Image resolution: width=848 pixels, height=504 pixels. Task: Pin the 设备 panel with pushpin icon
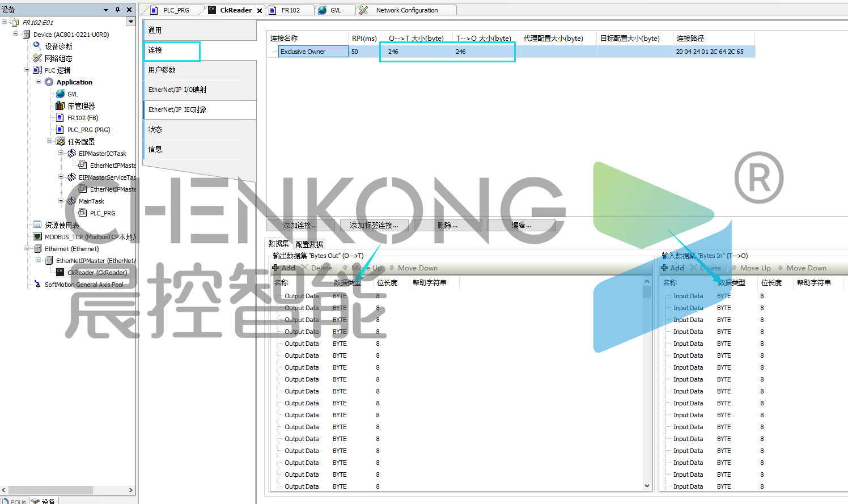click(117, 10)
